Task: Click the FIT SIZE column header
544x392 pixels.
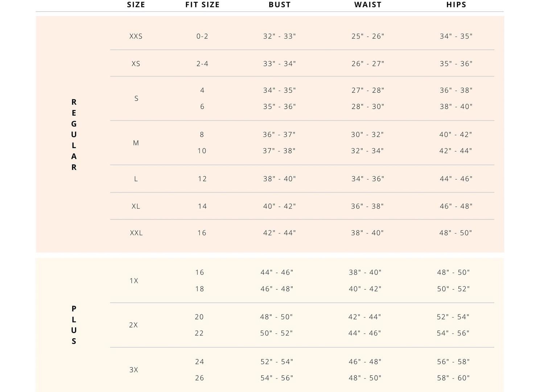Action: tap(202, 5)
